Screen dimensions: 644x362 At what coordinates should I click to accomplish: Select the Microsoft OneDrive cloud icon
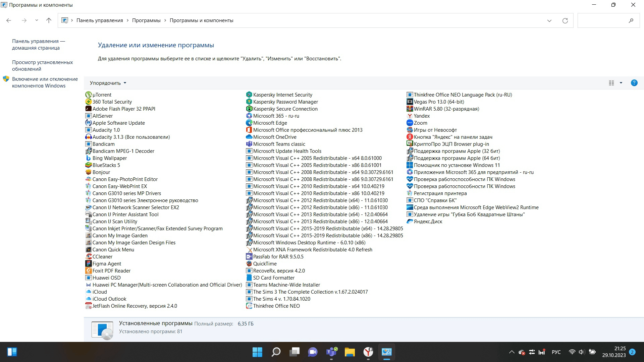click(249, 137)
